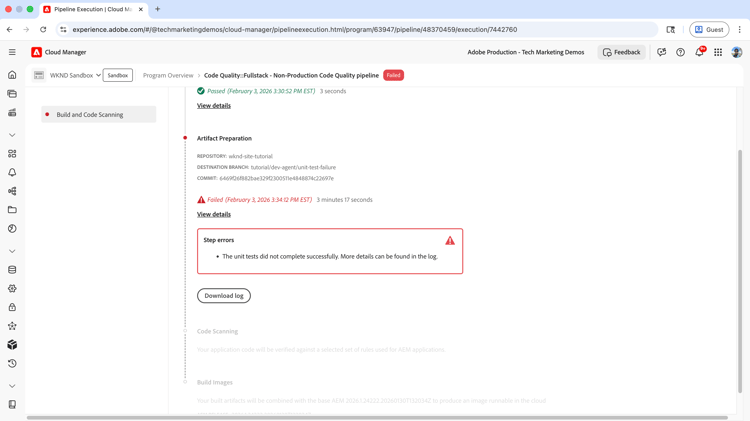Click the Code Scanning step heading

tap(217, 331)
